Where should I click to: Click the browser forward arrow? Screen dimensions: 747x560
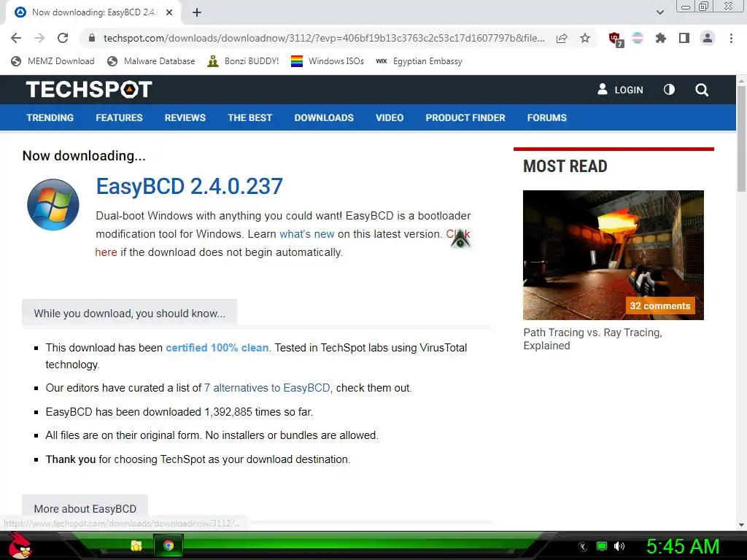click(39, 38)
